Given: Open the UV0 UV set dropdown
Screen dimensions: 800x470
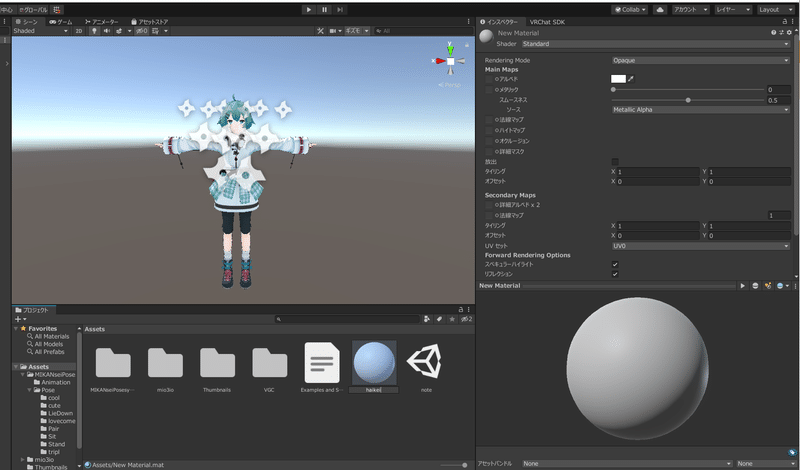Looking at the screenshot, I should tap(701, 246).
